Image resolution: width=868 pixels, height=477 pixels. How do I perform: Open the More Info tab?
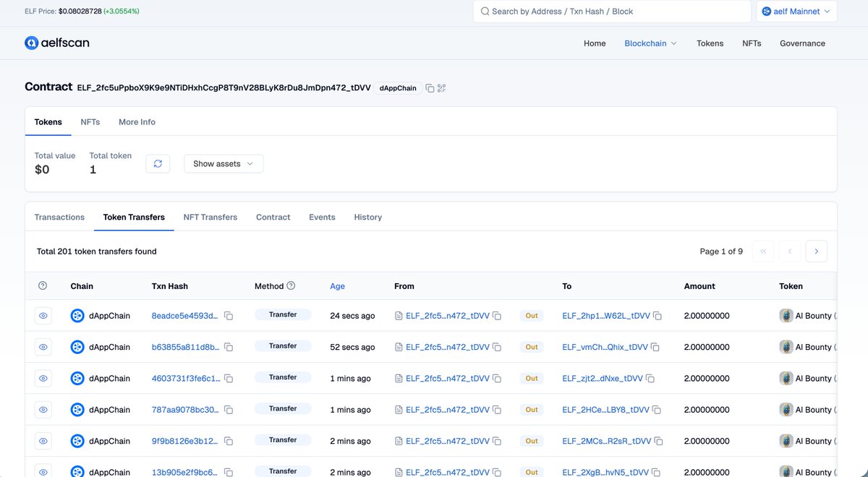point(137,122)
